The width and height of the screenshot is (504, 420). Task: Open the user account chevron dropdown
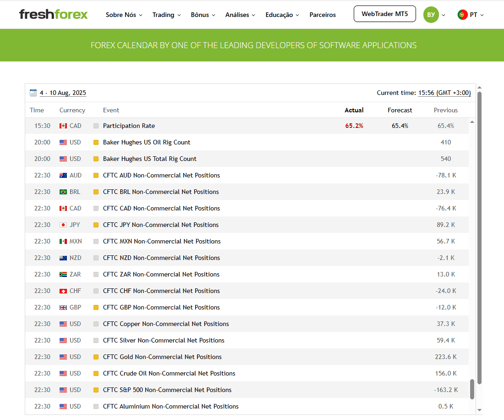(x=444, y=15)
